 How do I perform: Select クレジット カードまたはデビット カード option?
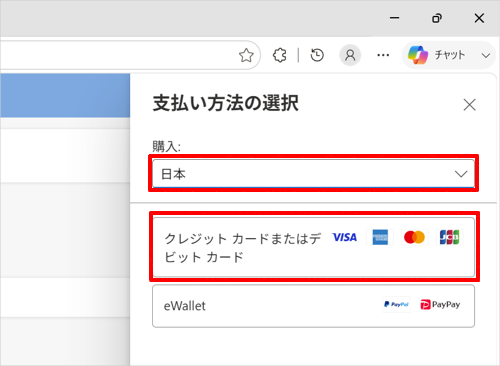[x=313, y=247]
